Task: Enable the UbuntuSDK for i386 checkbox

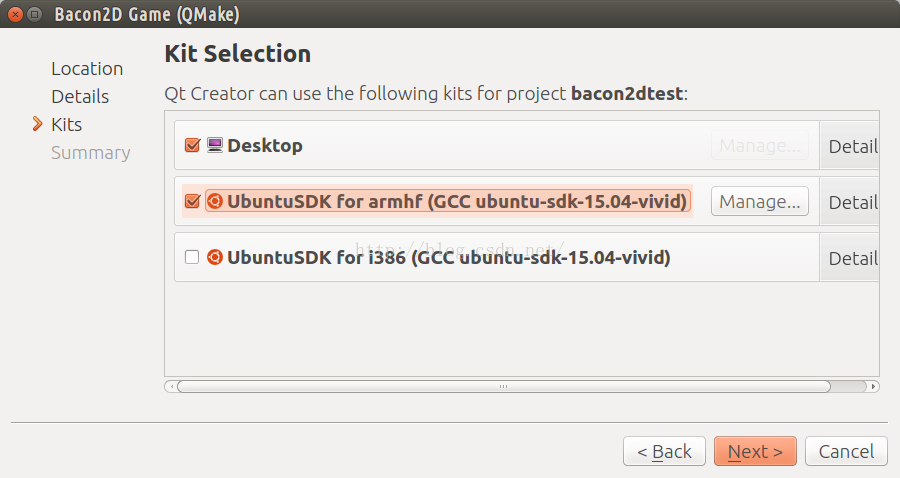Action: pos(192,257)
